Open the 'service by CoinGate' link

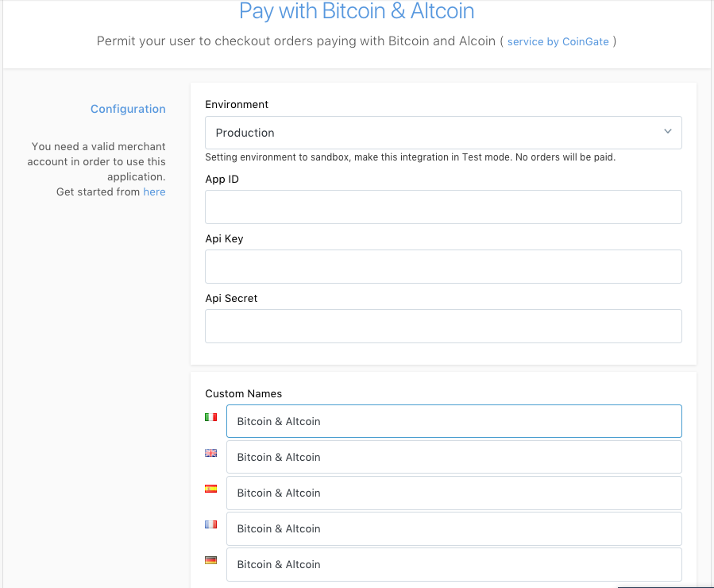pyautogui.click(x=558, y=41)
